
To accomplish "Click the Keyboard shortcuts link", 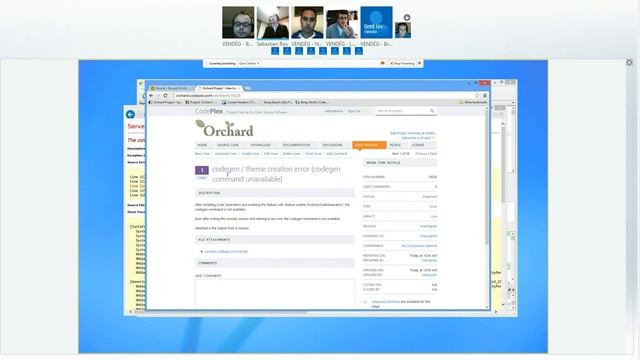I will click(386, 302).
